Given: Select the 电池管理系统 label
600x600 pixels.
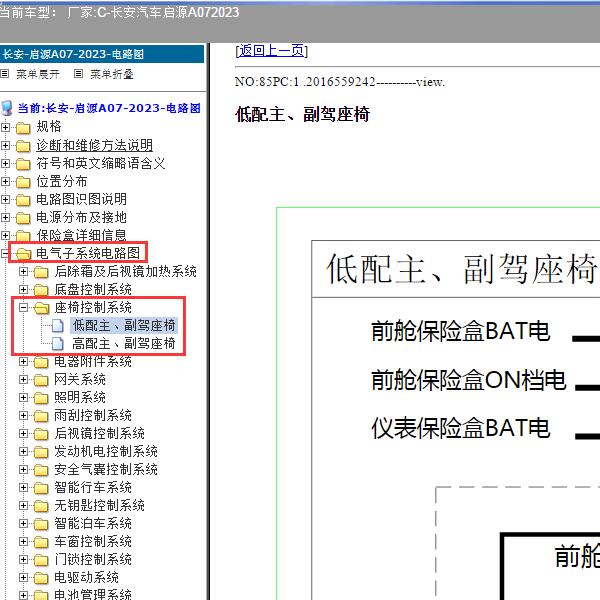Looking at the screenshot, I should click(93, 594).
